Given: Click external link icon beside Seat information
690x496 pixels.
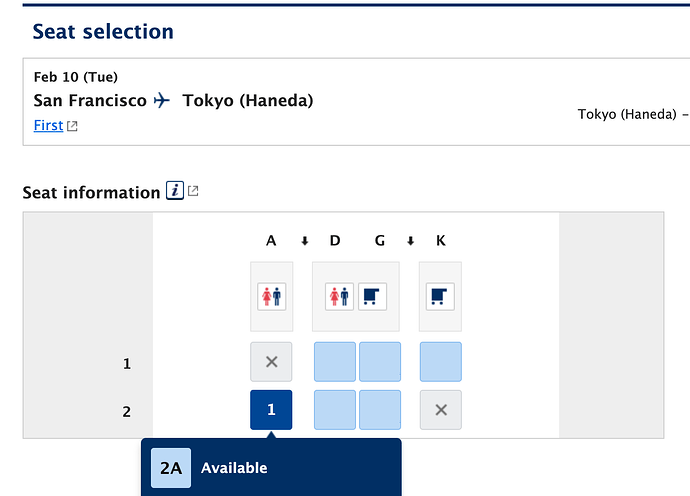Looking at the screenshot, I should pyautogui.click(x=193, y=191).
